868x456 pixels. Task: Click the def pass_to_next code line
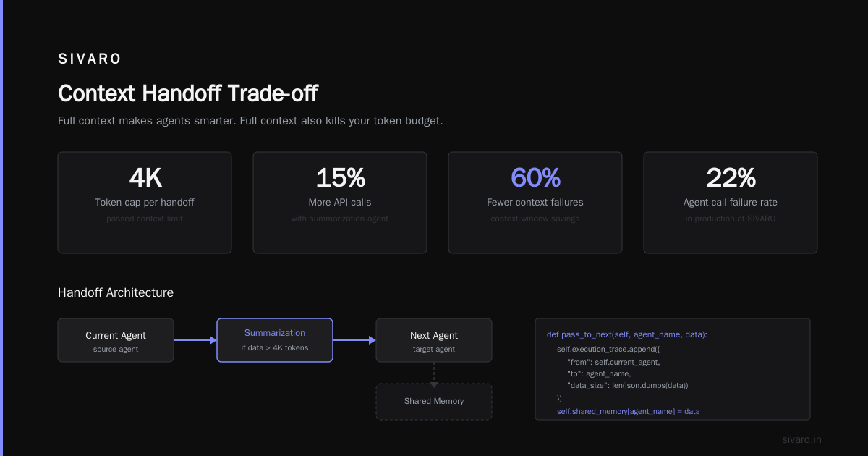(626, 334)
